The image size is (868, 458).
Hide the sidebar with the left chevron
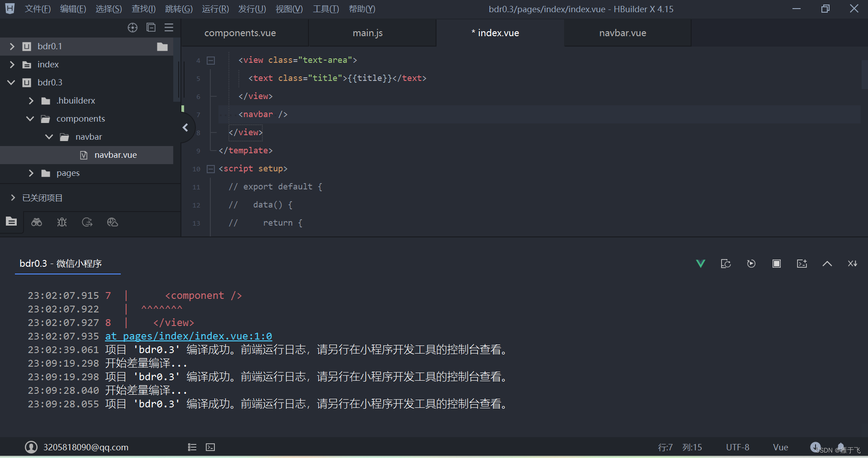click(x=185, y=128)
